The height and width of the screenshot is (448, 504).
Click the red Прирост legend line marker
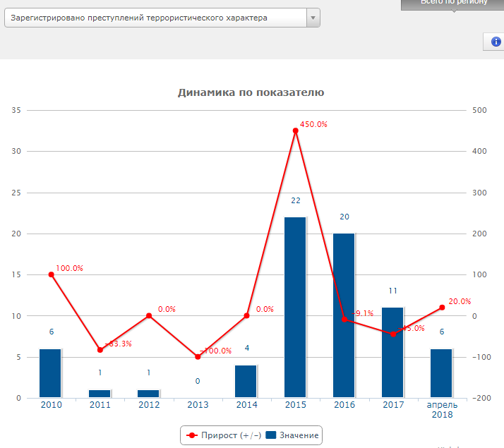click(192, 435)
